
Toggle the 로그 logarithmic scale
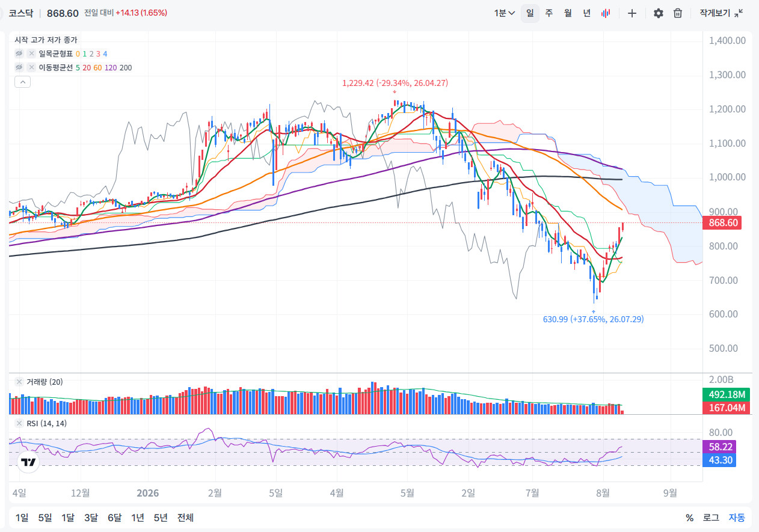click(x=711, y=518)
